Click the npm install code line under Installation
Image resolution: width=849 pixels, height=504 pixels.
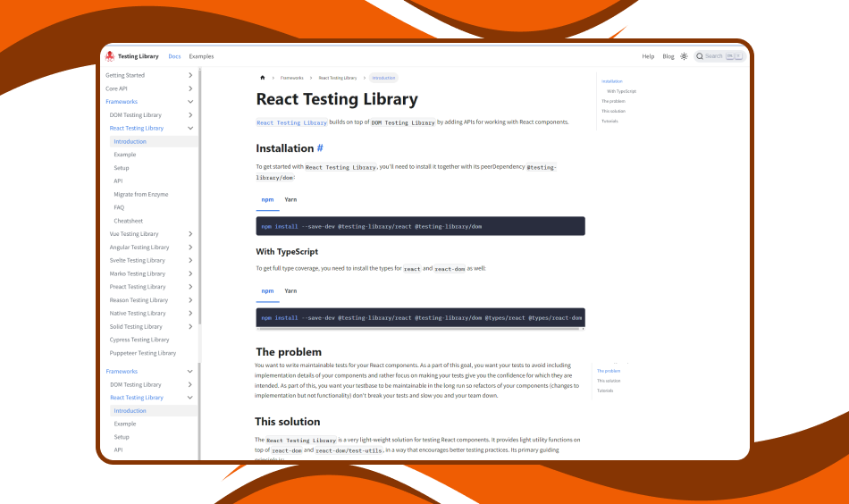pyautogui.click(x=372, y=227)
